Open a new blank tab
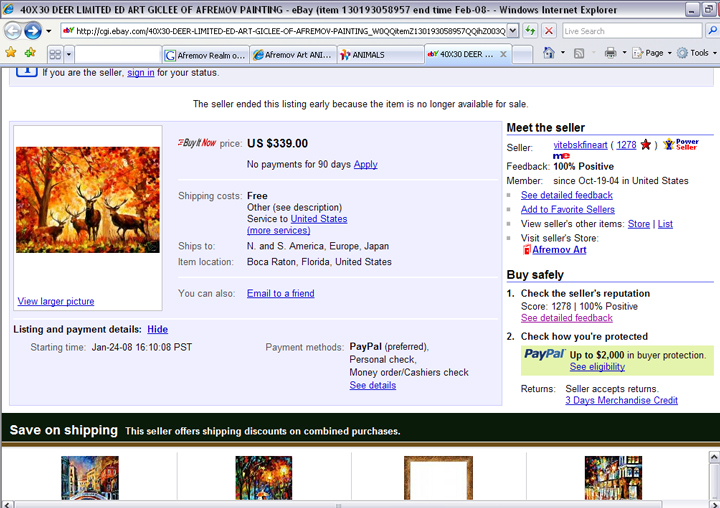 point(522,55)
